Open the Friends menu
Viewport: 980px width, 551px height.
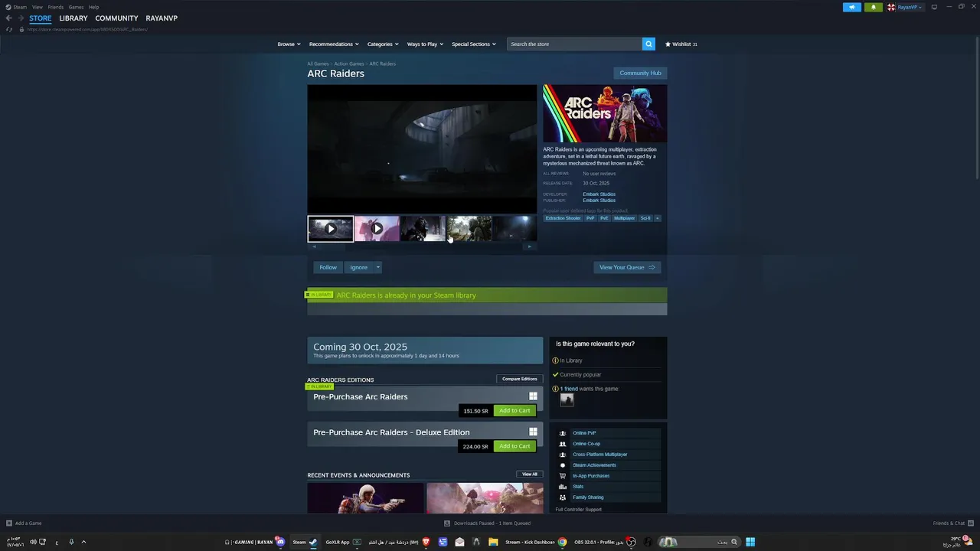[x=56, y=7]
